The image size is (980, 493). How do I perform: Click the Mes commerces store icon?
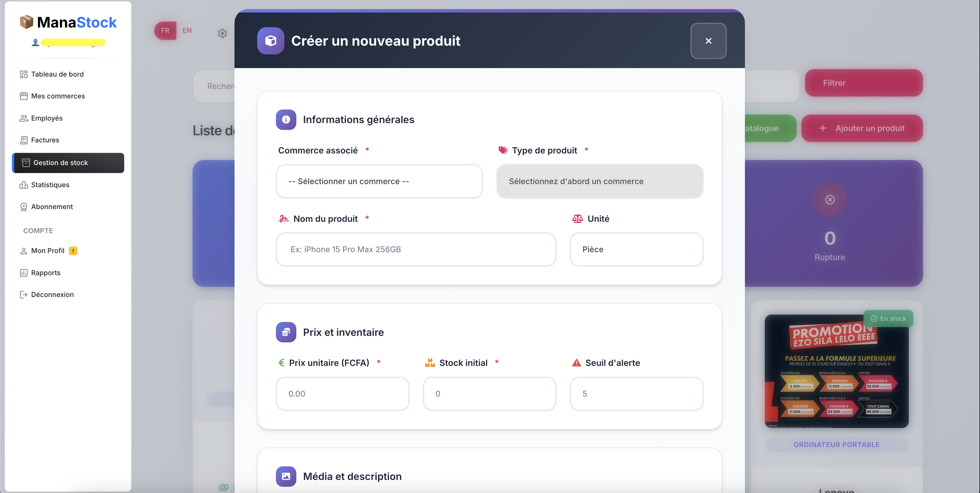click(24, 96)
